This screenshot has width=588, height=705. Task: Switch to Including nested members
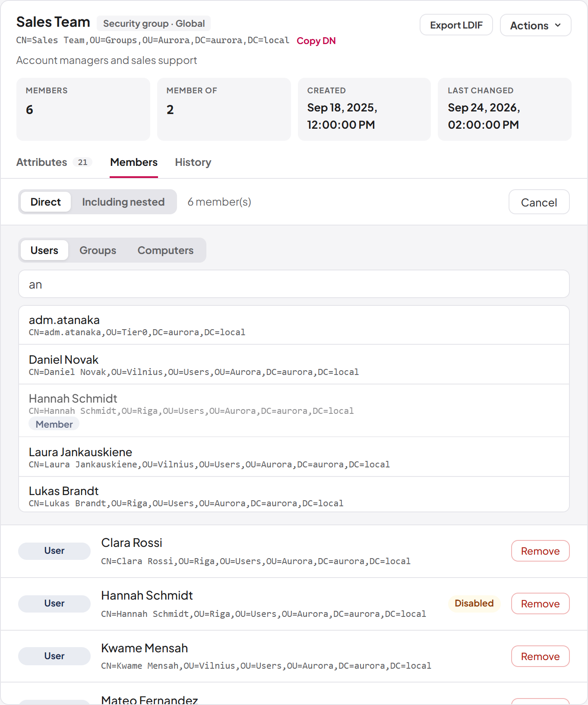(x=123, y=202)
